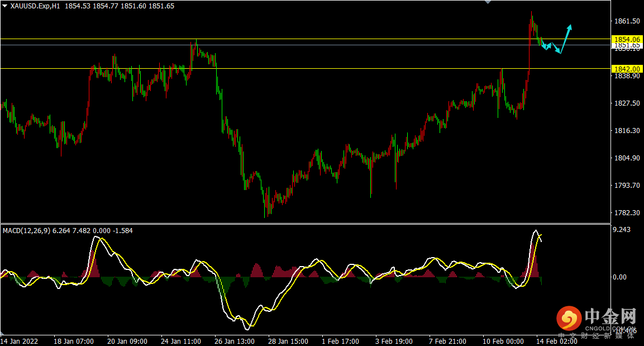
Task: Click the 7 Feb 21:00 time label
Action: pos(447,342)
